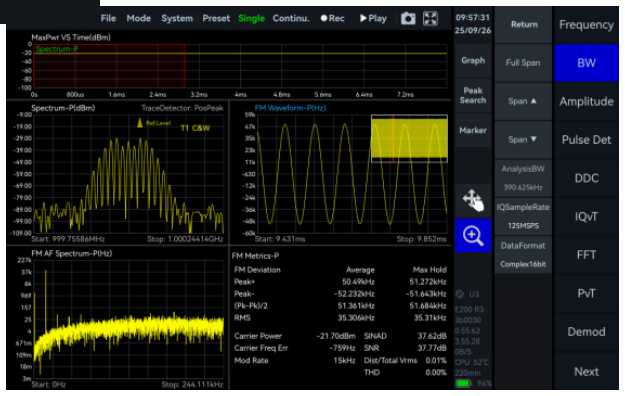This screenshot has height=396, width=625.
Task: Click the SNR value 37.77dB
Action: (x=432, y=348)
